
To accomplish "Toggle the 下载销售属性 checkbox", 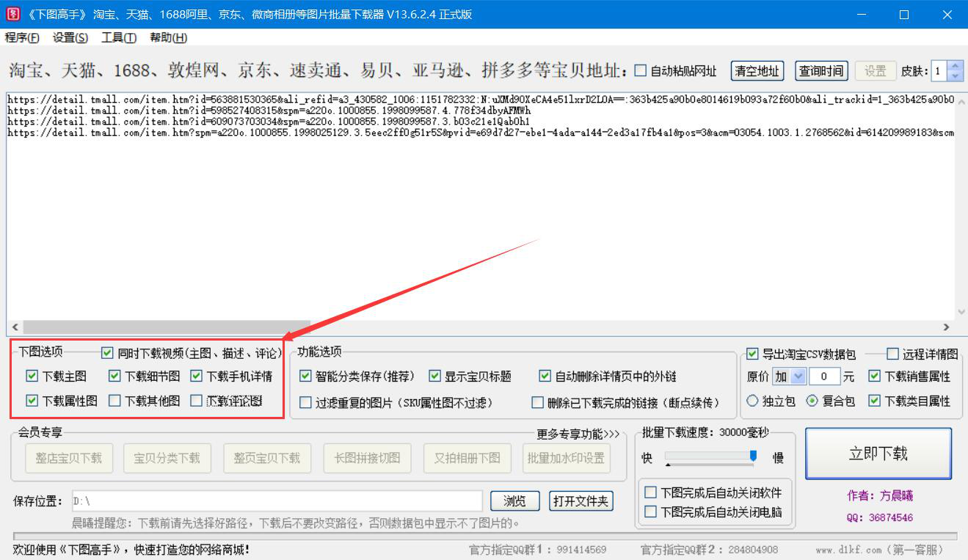I will click(874, 376).
